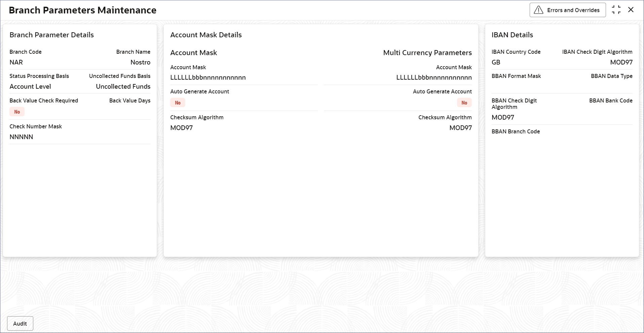This screenshot has height=333, width=644.
Task: Click the IBAN Details section heading
Action: pyautogui.click(x=512, y=35)
